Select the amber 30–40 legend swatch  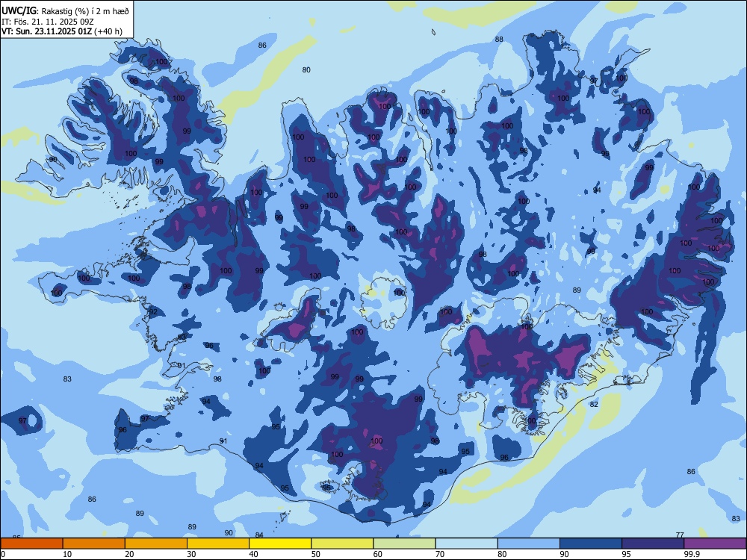218,544
